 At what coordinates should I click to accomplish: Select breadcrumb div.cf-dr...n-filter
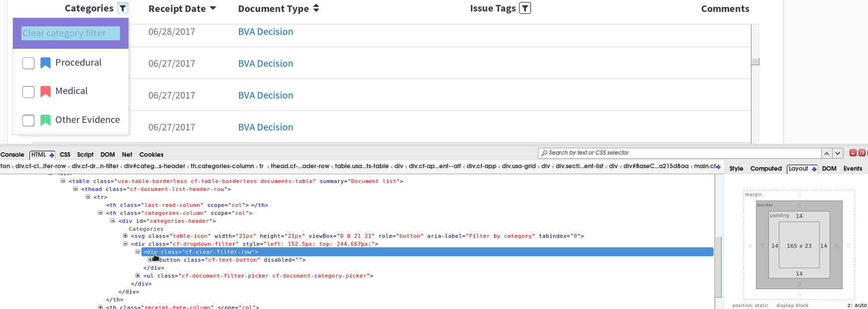95,166
